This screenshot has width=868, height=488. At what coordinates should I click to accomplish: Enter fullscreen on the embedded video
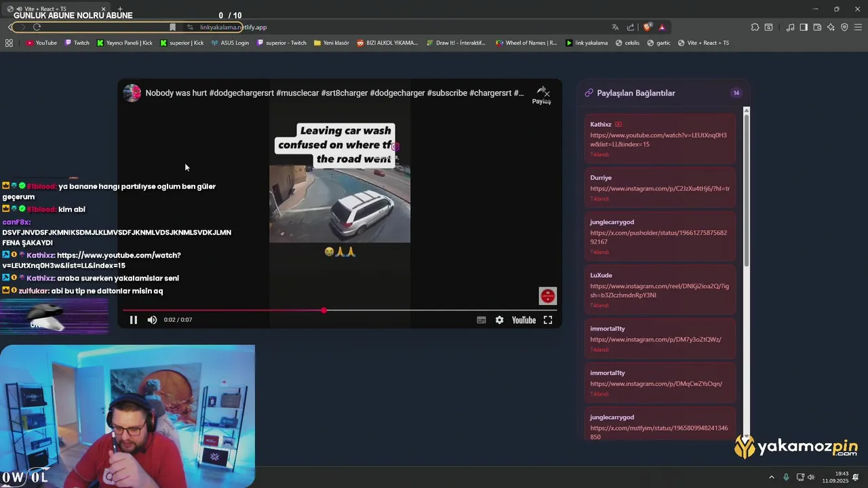point(548,320)
